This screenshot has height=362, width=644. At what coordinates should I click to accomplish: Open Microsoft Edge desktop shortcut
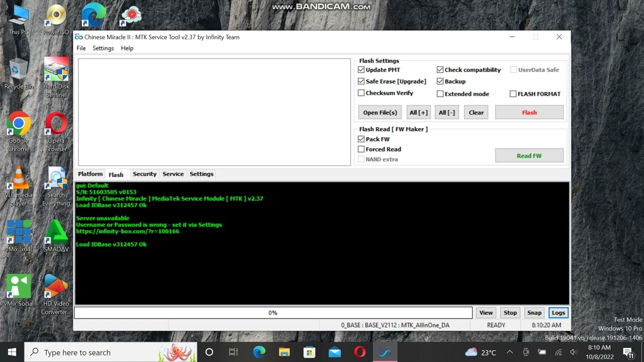tap(94, 15)
